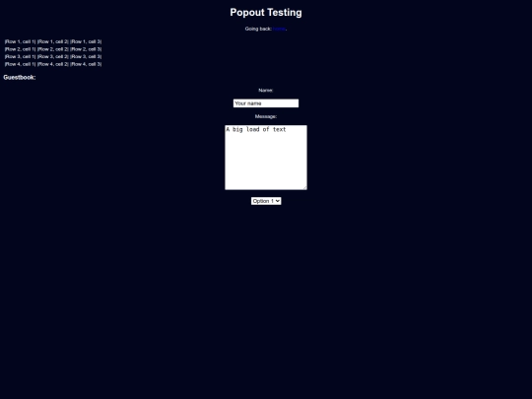Click table cell 'Row 1, cell 3'
Image resolution: width=532 pixels, height=399 pixels.
[x=86, y=41]
